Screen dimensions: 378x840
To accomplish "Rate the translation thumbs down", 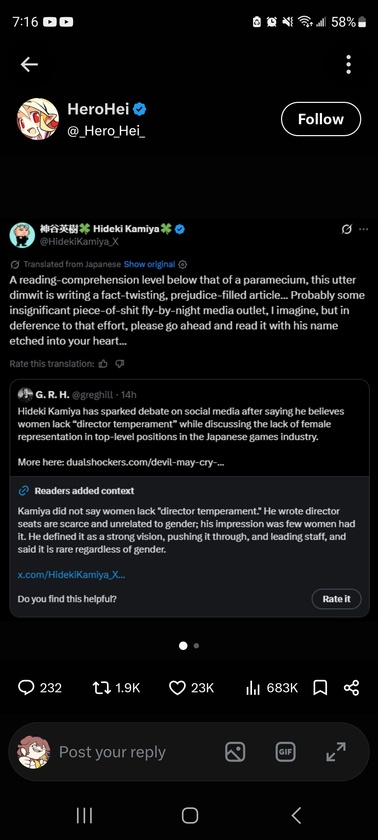I will 120,364.
